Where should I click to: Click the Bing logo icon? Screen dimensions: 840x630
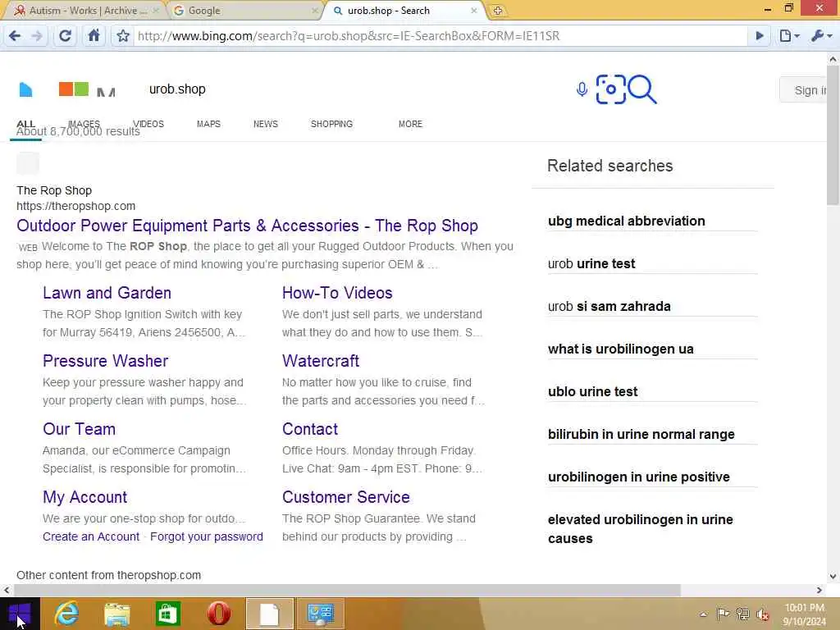click(x=25, y=89)
